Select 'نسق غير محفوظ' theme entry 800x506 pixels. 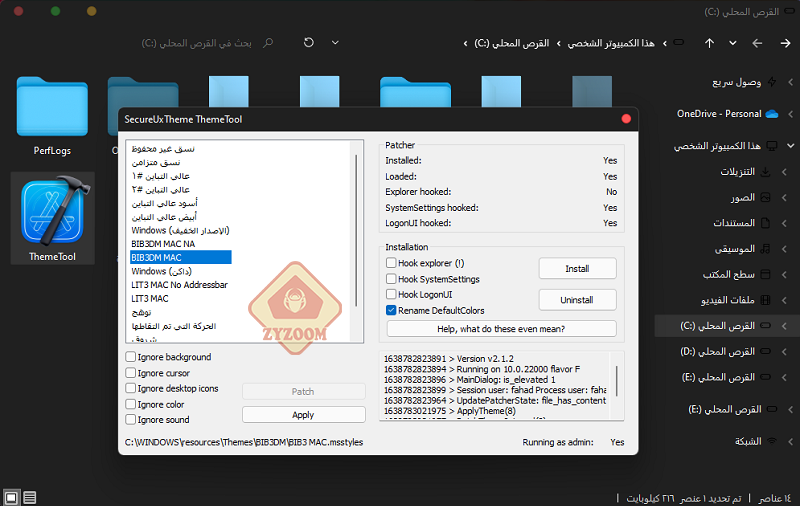coord(163,148)
